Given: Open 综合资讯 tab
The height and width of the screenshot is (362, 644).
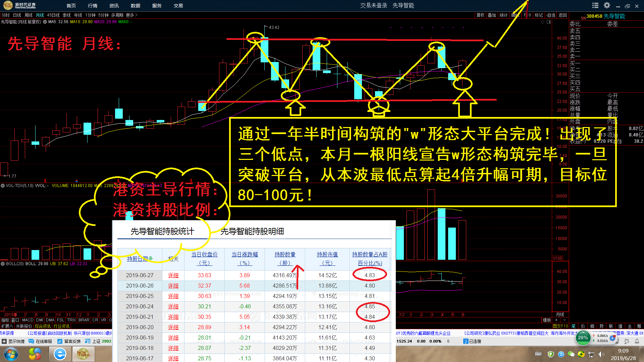Looking at the screenshot, I should [x=43, y=326].
